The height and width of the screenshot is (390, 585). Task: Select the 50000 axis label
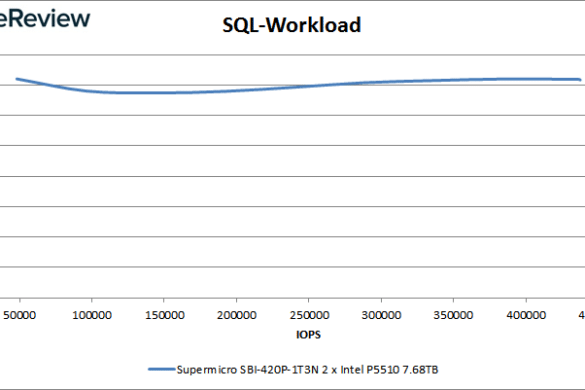pyautogui.click(x=19, y=315)
